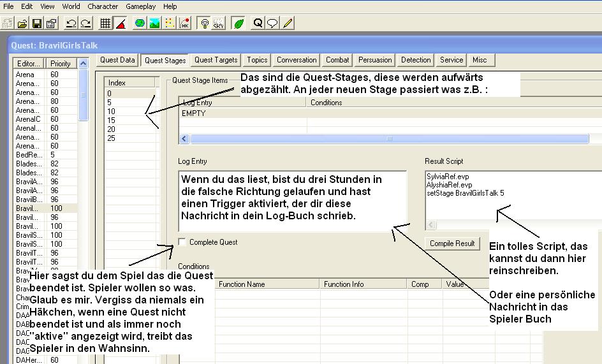Select quest stage index 20
Screen dimensions: 602x364
tap(130, 129)
